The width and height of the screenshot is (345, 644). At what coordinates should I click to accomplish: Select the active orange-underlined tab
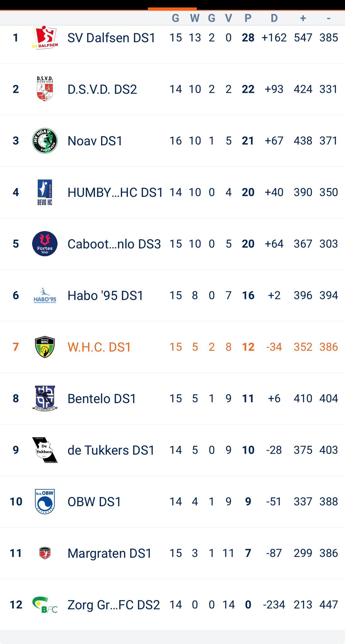[172, 8]
